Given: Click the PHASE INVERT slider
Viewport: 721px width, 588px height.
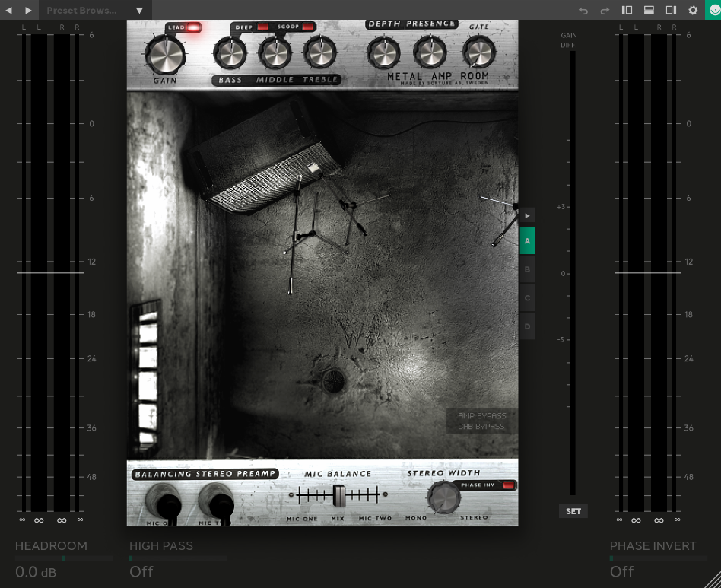Looking at the screenshot, I should [x=658, y=558].
